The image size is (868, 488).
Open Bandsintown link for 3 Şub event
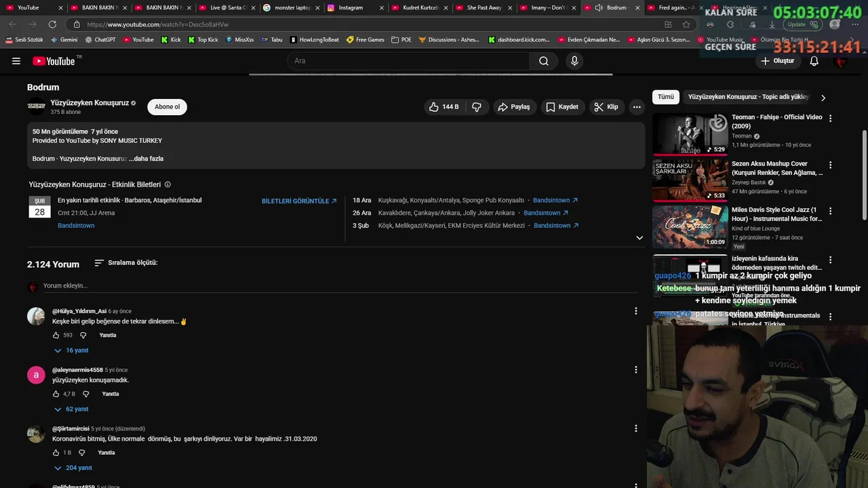pyautogui.click(x=556, y=226)
